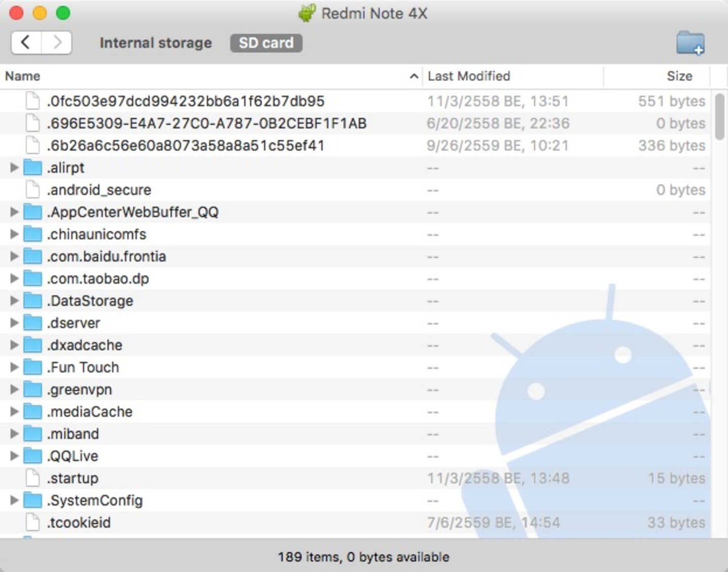Screen dimensions: 728x572
Task: Click the .greenvpn folder name
Action: (x=79, y=390)
